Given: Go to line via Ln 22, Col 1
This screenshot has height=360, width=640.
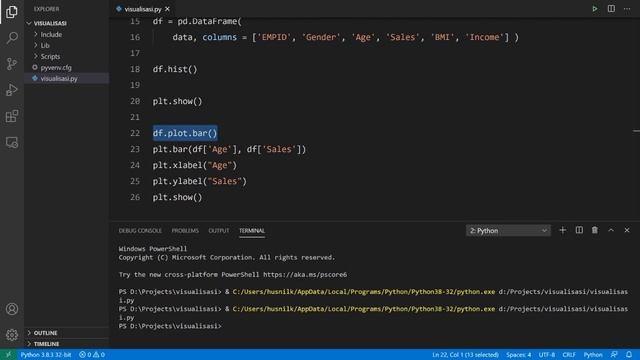Looking at the screenshot, I should click(465, 354).
